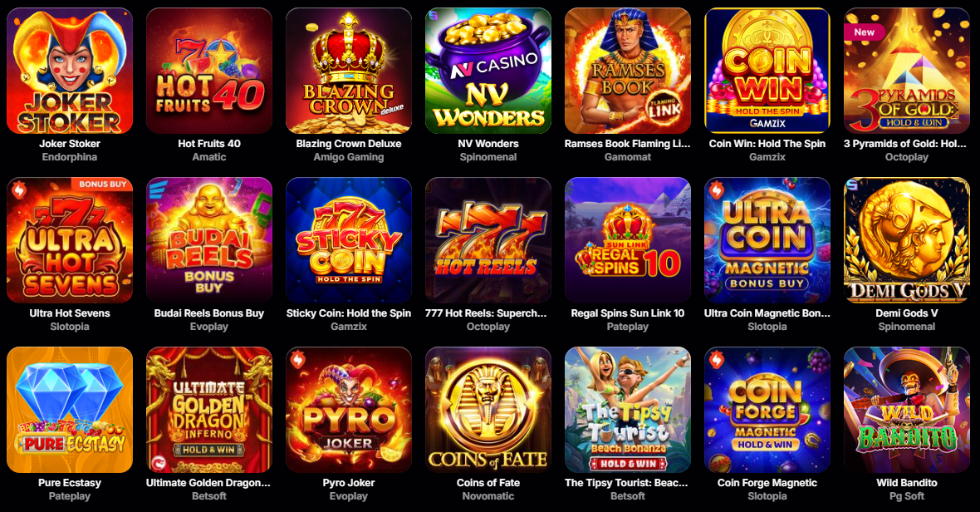Click the Spinomenal logo on Demi Gods V
This screenshot has width=980, height=512.
tap(852, 185)
